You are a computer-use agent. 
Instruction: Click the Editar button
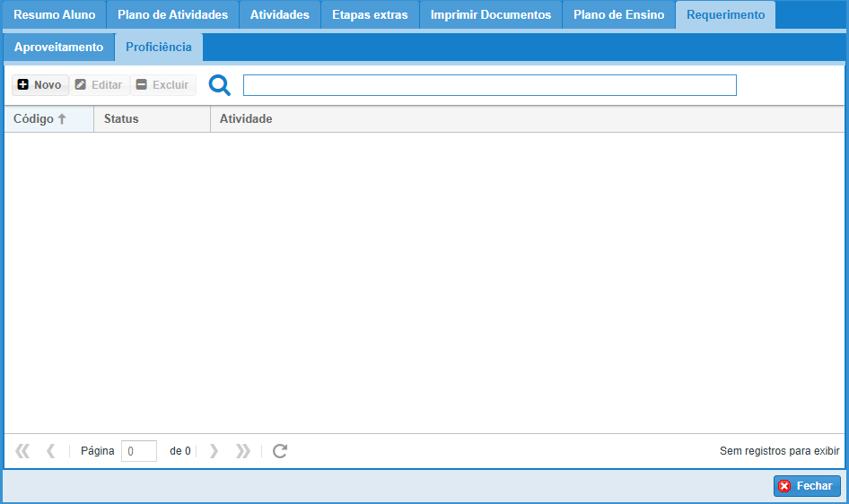(x=99, y=85)
